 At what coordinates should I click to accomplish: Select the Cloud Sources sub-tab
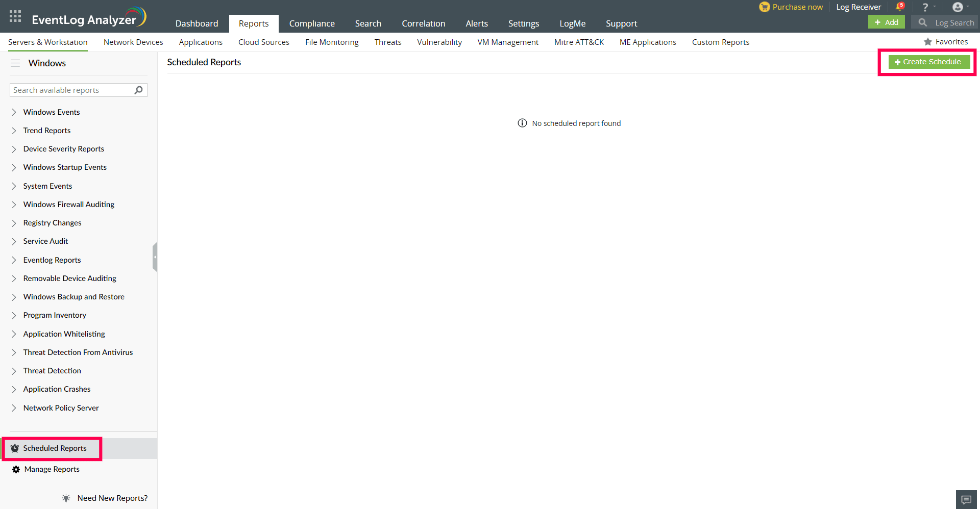[263, 42]
